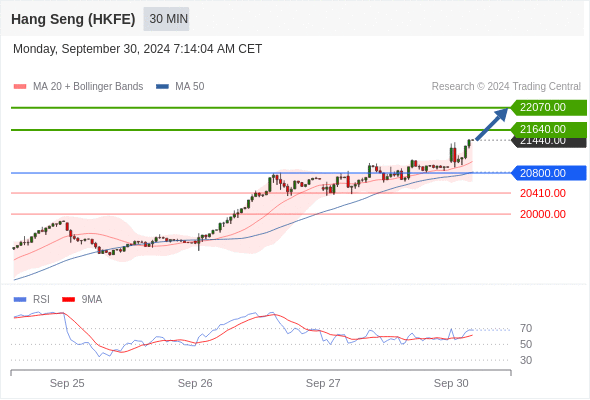Toggle the RSI legend label

click(x=41, y=300)
